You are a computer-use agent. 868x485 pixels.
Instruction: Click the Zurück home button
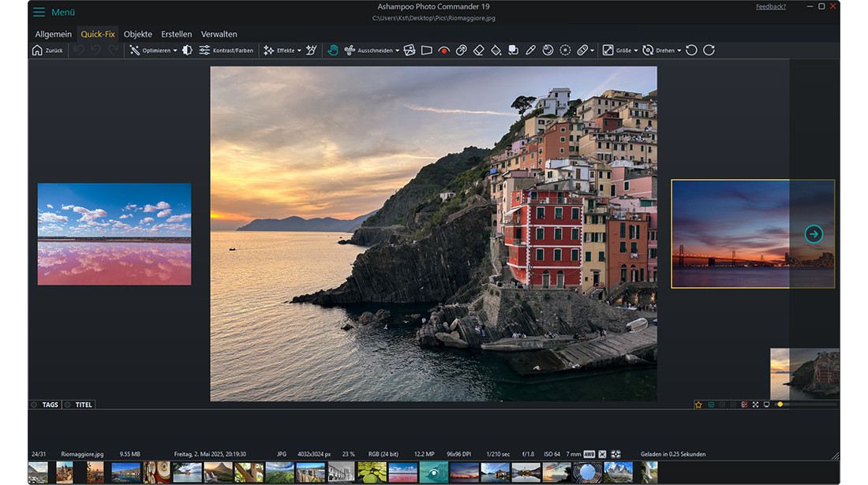[x=47, y=50]
